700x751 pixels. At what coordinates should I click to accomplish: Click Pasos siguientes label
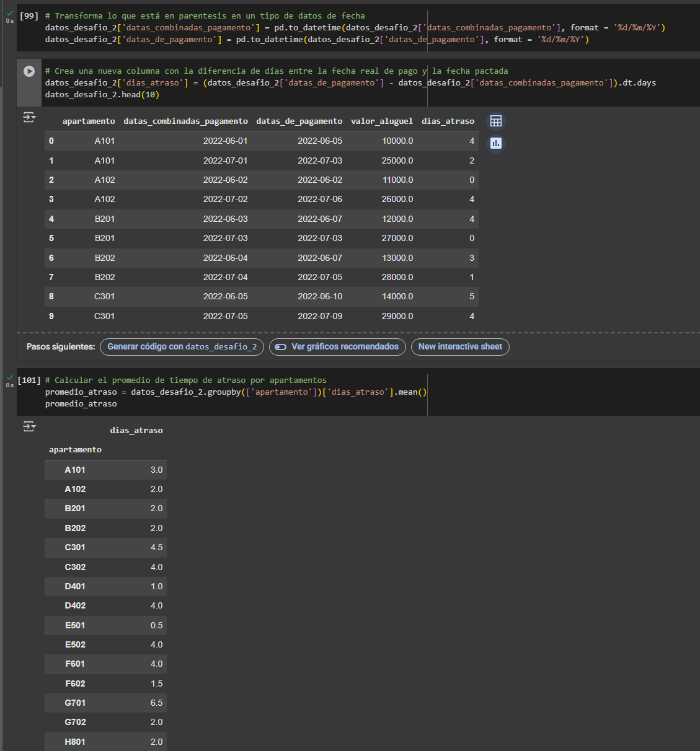[61, 347]
